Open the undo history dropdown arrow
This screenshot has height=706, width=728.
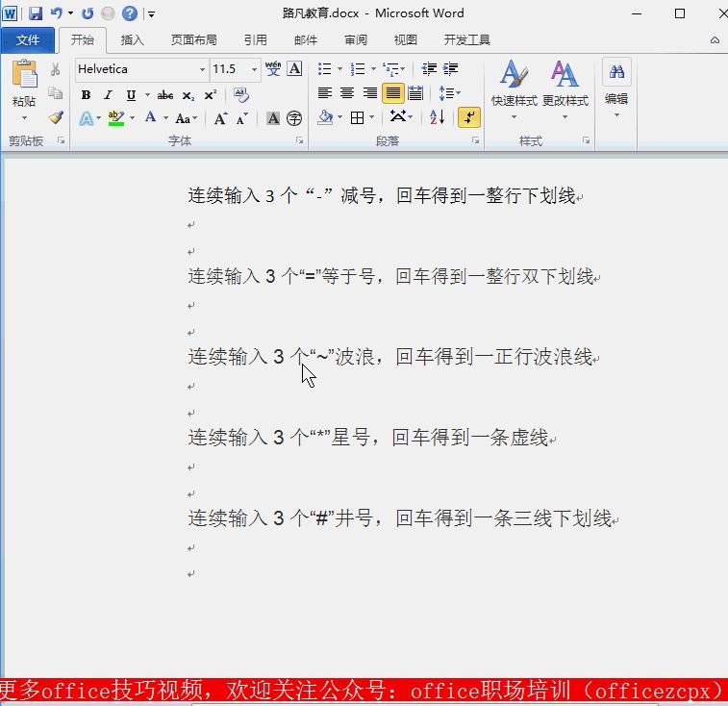pyautogui.click(x=70, y=13)
